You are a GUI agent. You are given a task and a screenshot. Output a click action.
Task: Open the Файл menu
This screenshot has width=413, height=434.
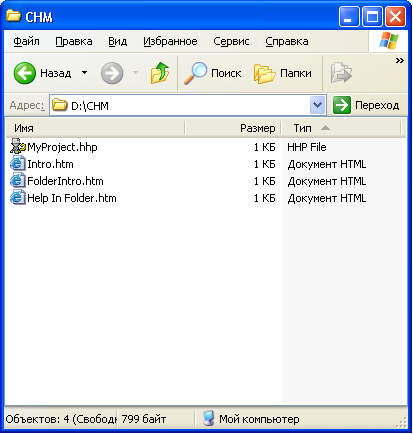point(26,41)
